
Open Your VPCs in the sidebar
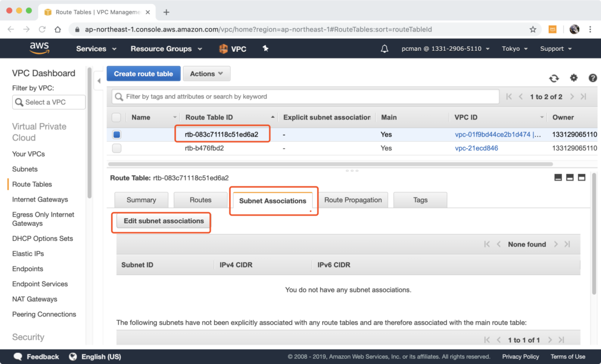tap(28, 154)
